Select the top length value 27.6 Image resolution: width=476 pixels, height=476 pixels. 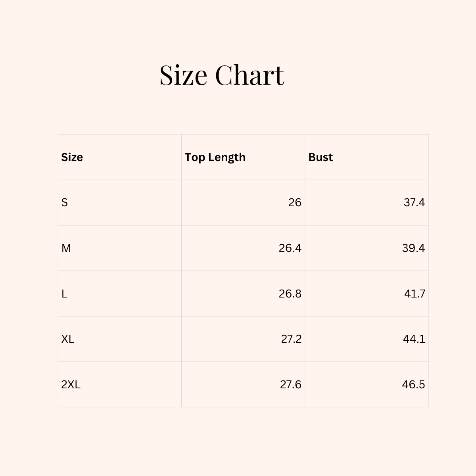click(291, 384)
